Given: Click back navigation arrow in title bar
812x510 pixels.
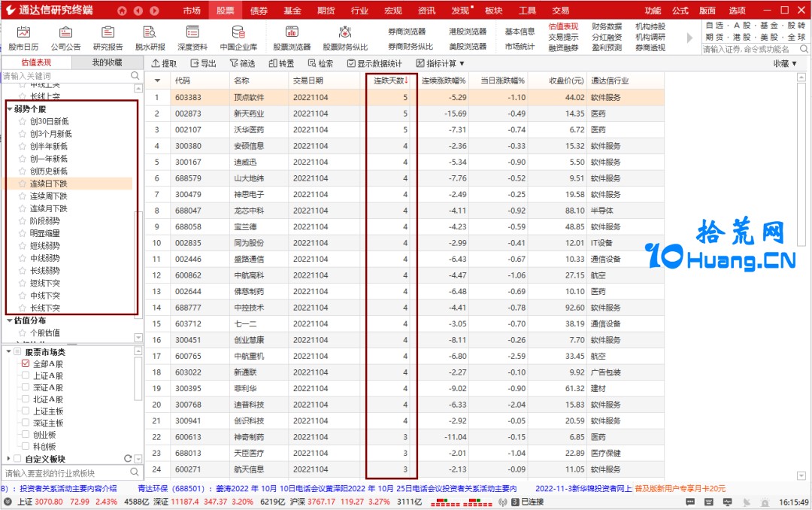Looking at the screenshot, I should tap(138, 11).
